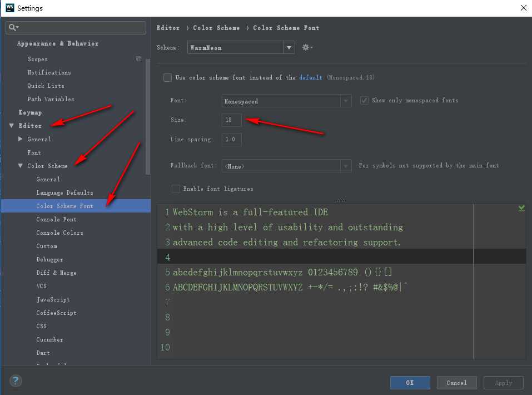The height and width of the screenshot is (395, 532).
Task: Select Cucumber color scheme item
Action: click(x=50, y=339)
